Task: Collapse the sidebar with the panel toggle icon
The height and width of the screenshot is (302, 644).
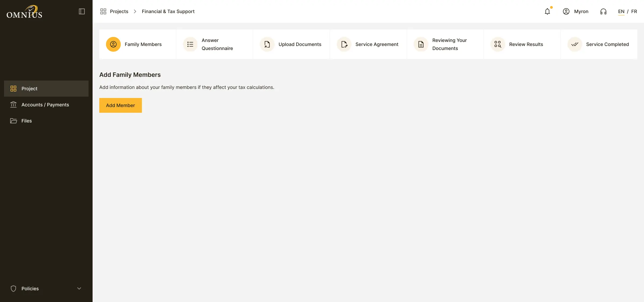Action: pyautogui.click(x=82, y=11)
